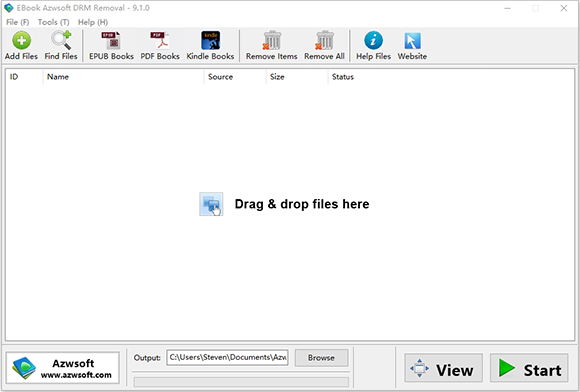Open the Azwsoft www.azwsoft.com banner
The image size is (580, 392).
click(x=63, y=368)
